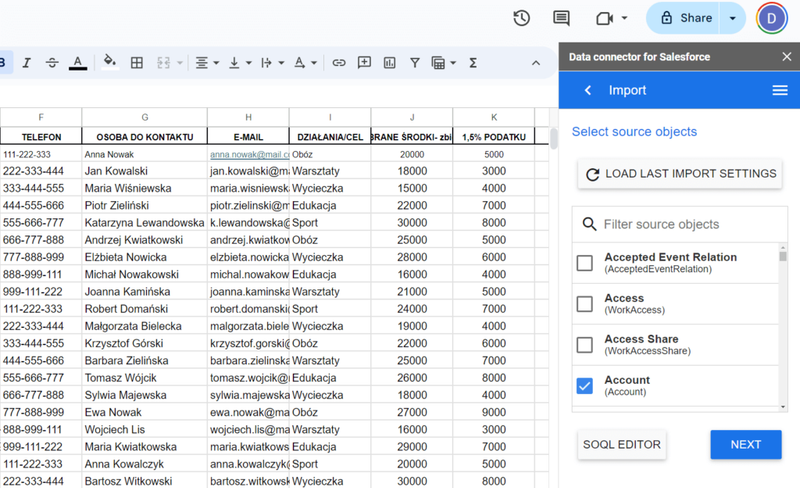Click vertical align icon
This screenshot has width=800, height=488.
(234, 63)
